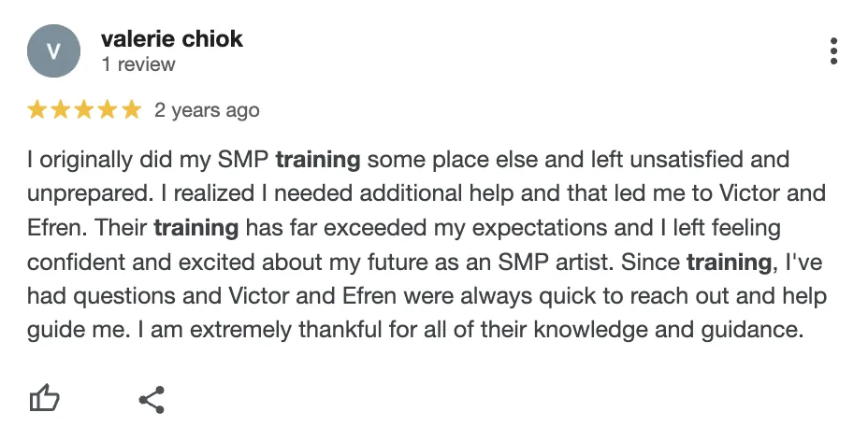Click bold 'training' after 'Since'
Screen dimensions: 868x441
pyautogui.click(x=729, y=262)
